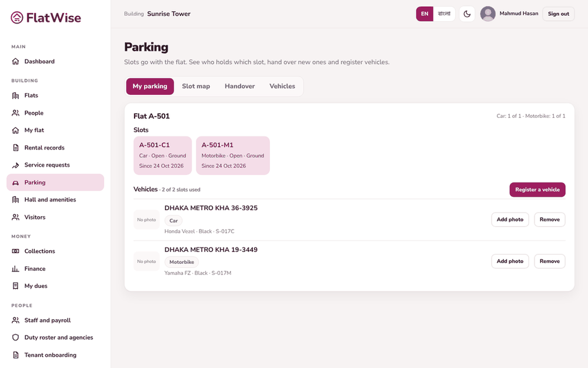Open the Vehicles tab

[x=282, y=87]
